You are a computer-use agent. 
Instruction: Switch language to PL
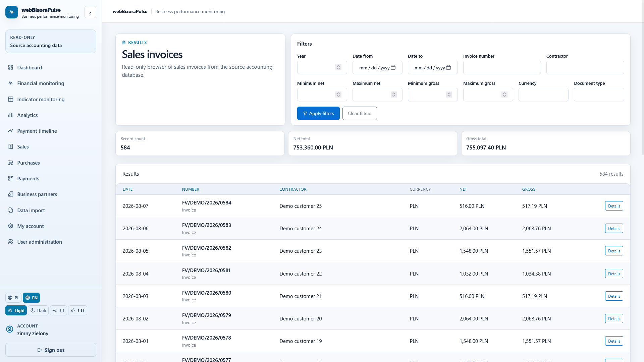coord(13,298)
